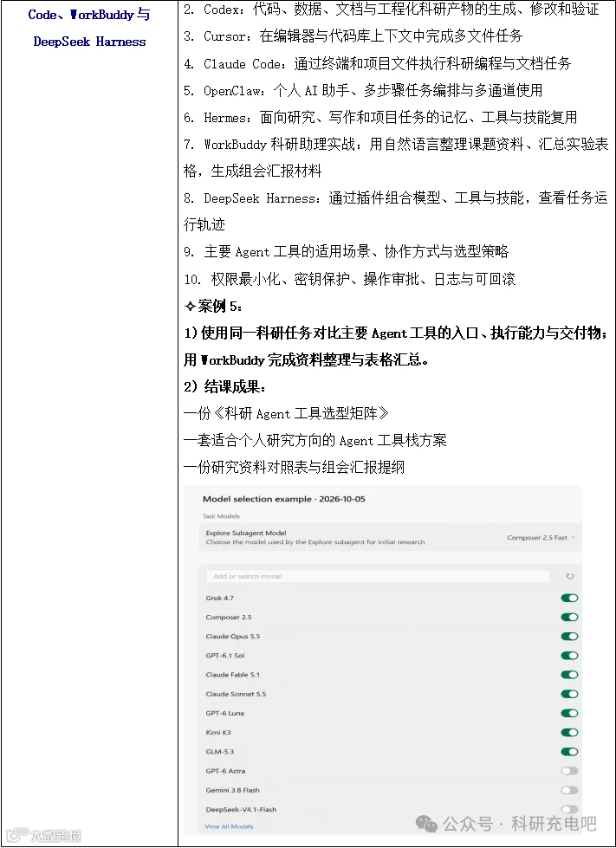Click the Explore Subagent Model label
Image resolution: width=616 pixels, height=848 pixels.
[246, 533]
